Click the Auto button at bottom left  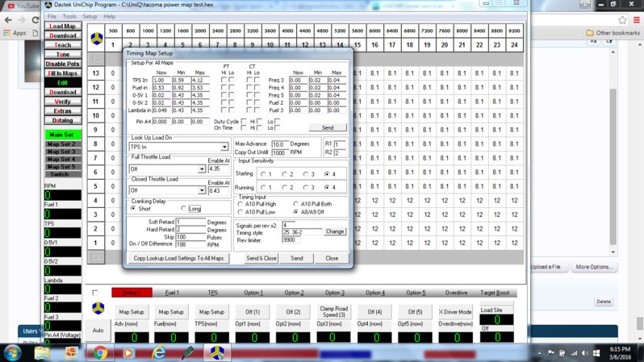98,331
